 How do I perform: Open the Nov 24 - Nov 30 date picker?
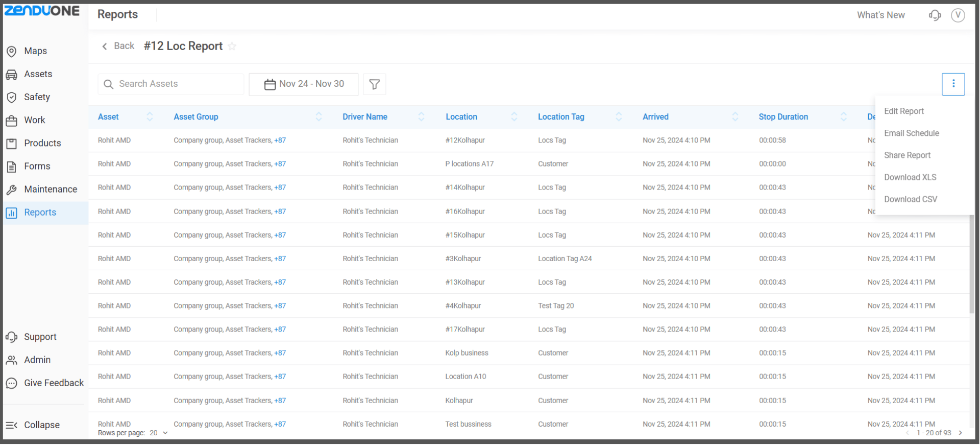(x=304, y=84)
